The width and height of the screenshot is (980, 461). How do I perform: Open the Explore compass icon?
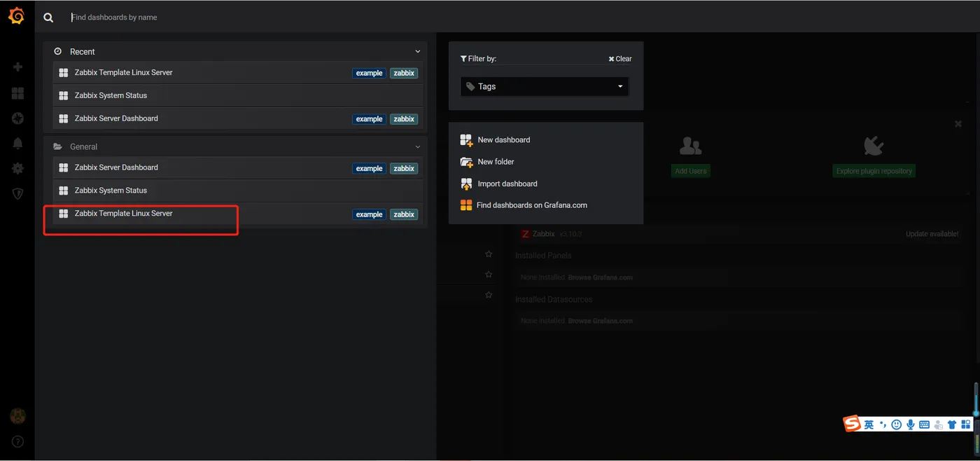pos(17,118)
